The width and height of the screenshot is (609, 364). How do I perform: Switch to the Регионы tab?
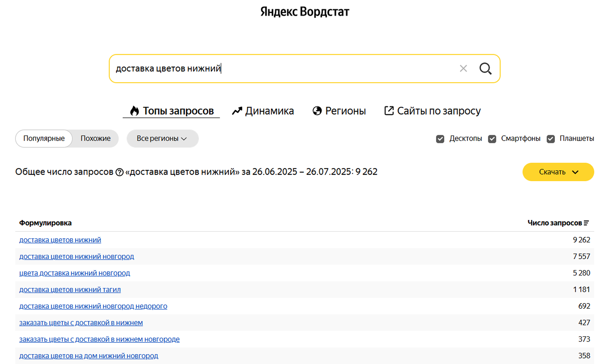point(339,111)
